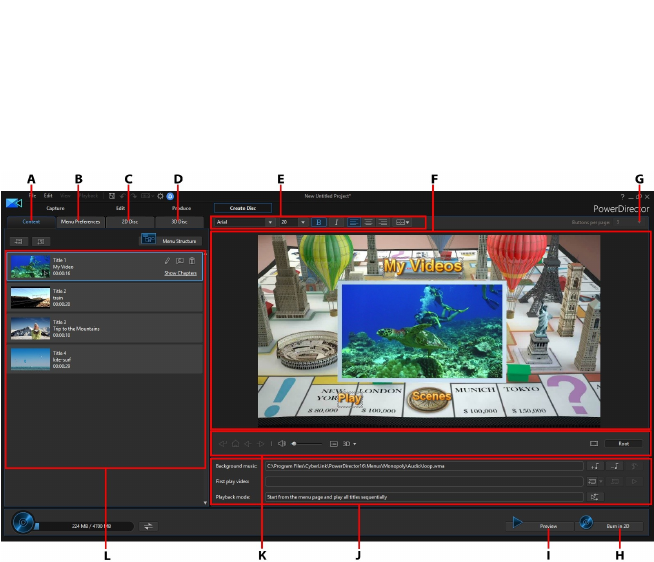Adjust the preview volume slider
This screenshot has width=654, height=562.
(x=307, y=444)
